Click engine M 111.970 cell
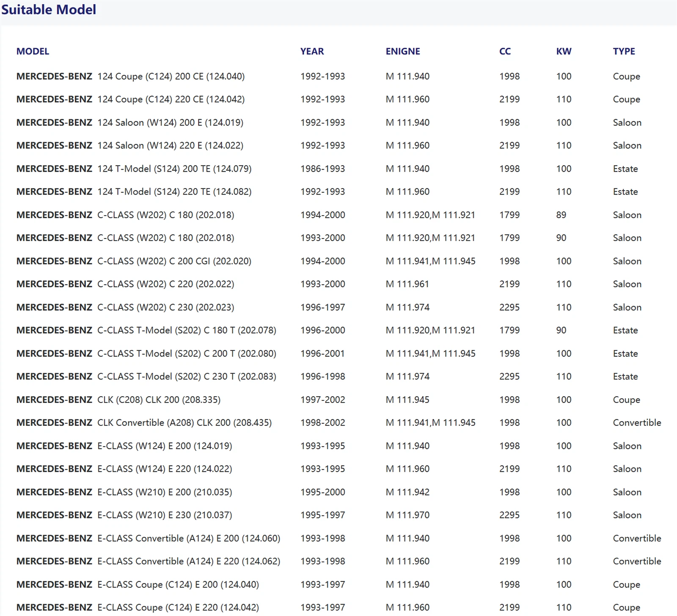Viewport: 677px width, 616px height. (407, 515)
